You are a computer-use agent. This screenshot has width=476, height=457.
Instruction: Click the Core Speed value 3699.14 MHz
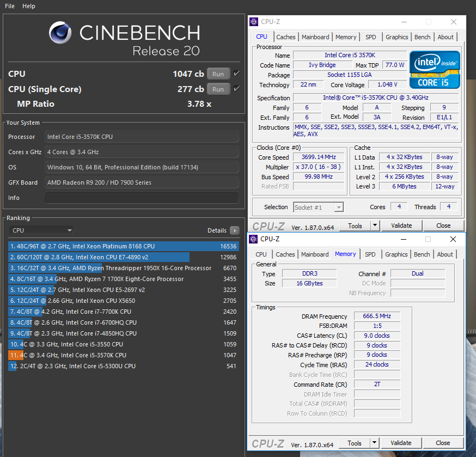[319, 157]
